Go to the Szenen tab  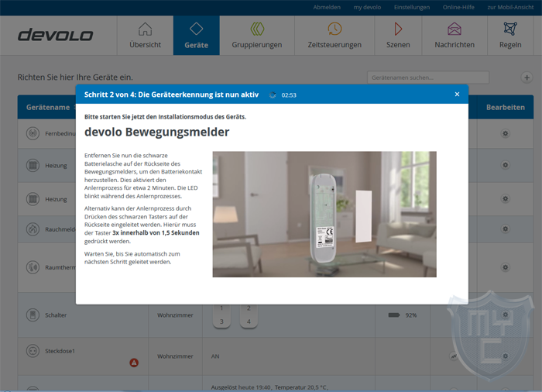(398, 36)
